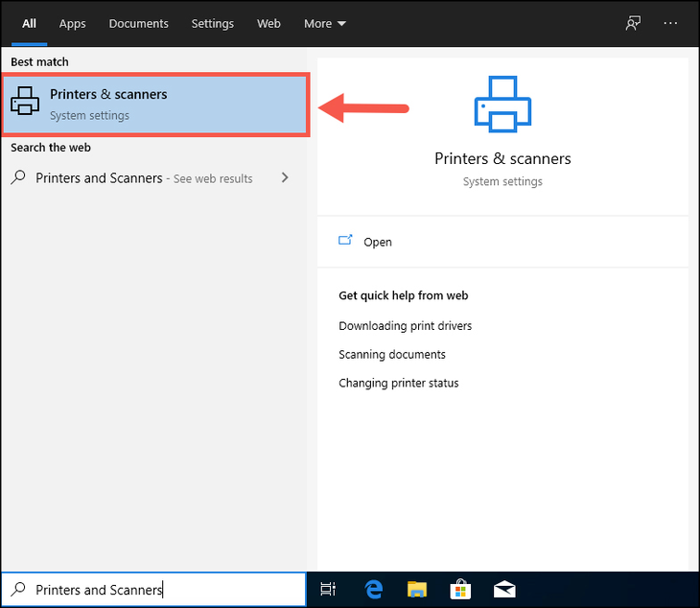Switch to the Apps tab

pos(72,23)
